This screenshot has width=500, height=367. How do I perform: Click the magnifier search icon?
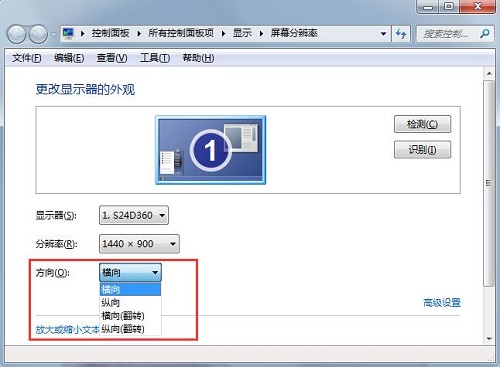point(485,34)
